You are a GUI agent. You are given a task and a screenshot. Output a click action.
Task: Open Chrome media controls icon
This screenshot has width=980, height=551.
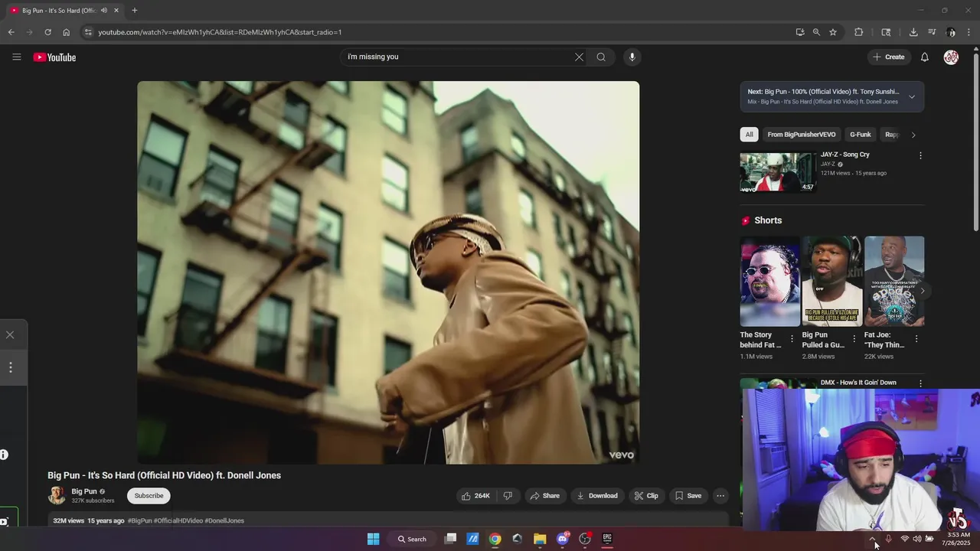point(932,32)
